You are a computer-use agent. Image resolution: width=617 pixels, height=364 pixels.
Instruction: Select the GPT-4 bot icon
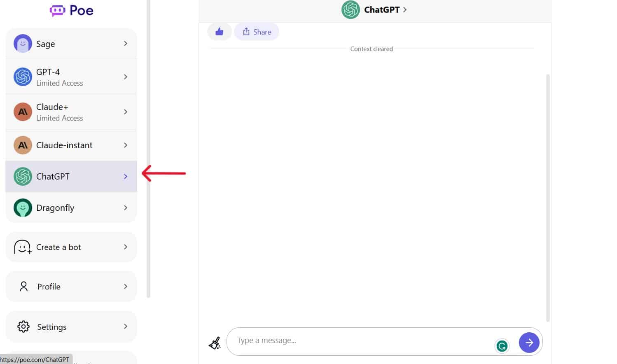pos(23,77)
